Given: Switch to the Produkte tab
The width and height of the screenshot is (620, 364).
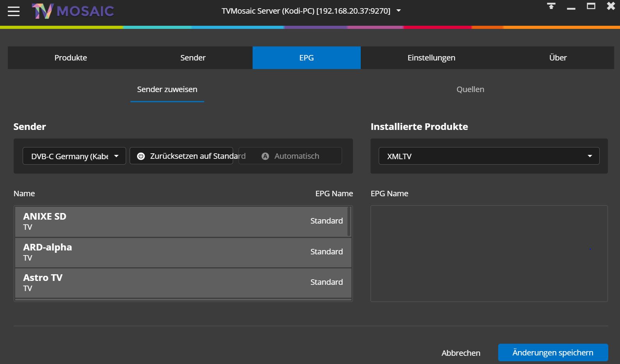Looking at the screenshot, I should click(71, 58).
